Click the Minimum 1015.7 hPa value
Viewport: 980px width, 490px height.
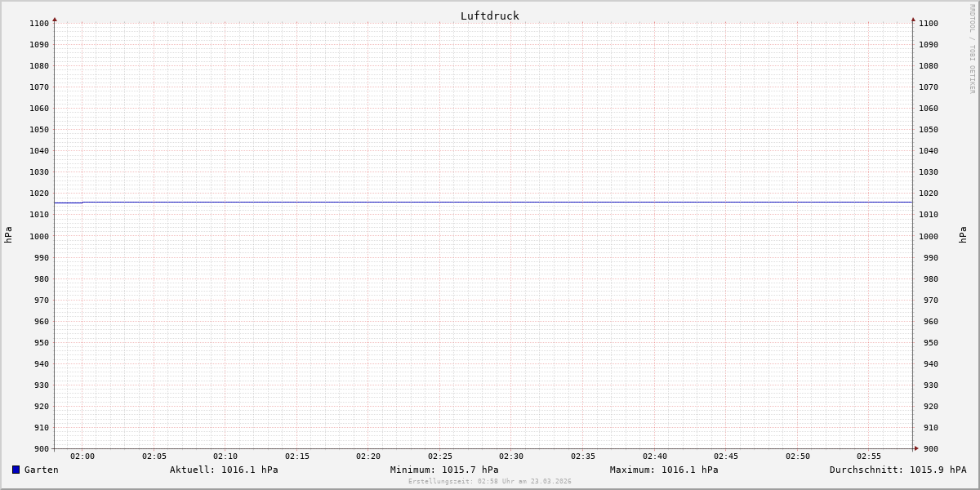click(444, 470)
